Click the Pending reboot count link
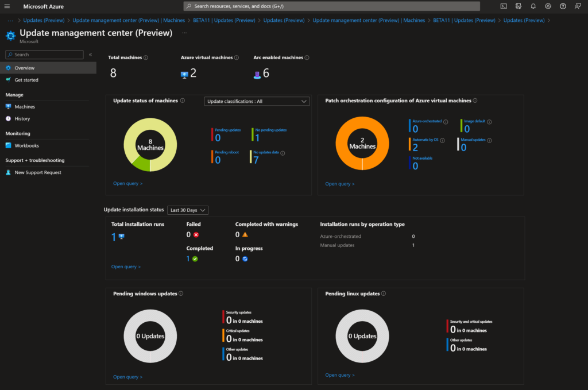Screen dimensions: 588x390 218,160
